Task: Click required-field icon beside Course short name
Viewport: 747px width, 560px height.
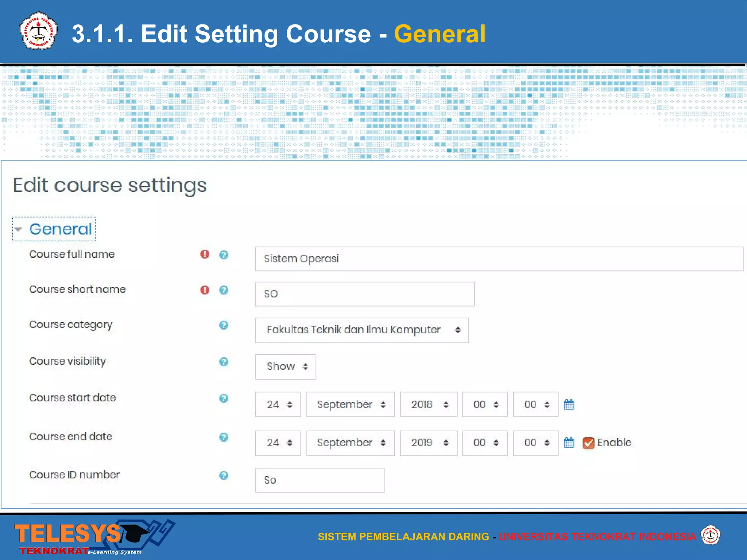Action: (205, 290)
